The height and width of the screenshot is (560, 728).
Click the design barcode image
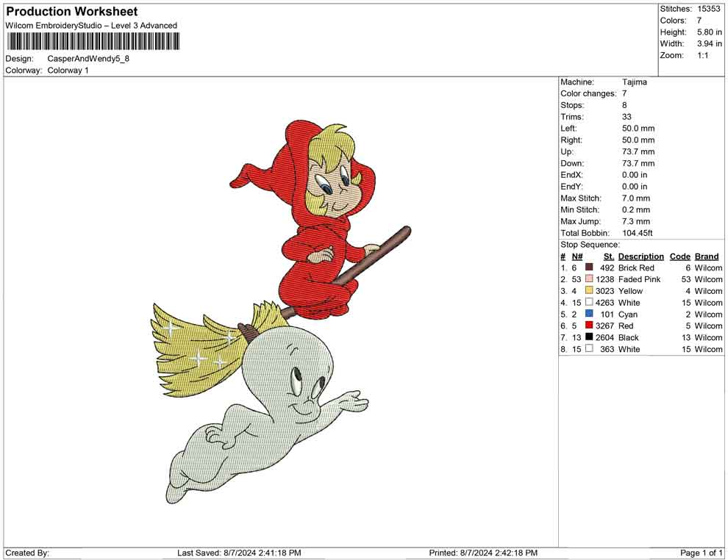coord(92,42)
